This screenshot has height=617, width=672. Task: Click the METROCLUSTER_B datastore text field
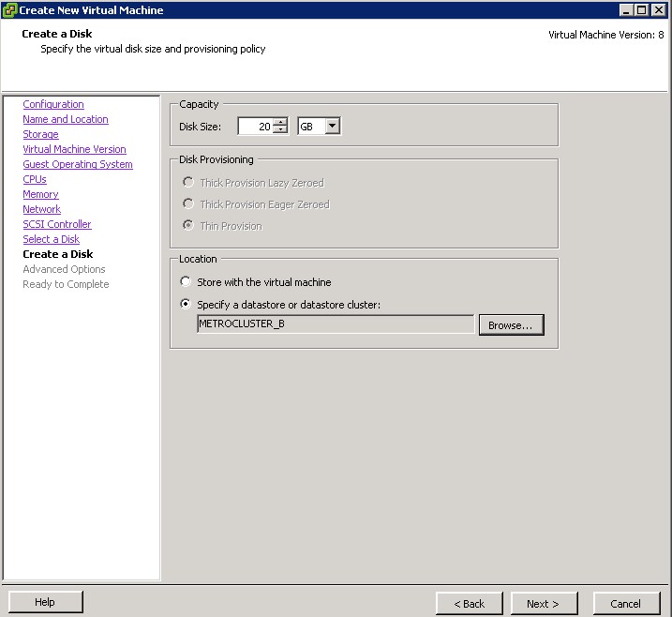tap(335, 324)
